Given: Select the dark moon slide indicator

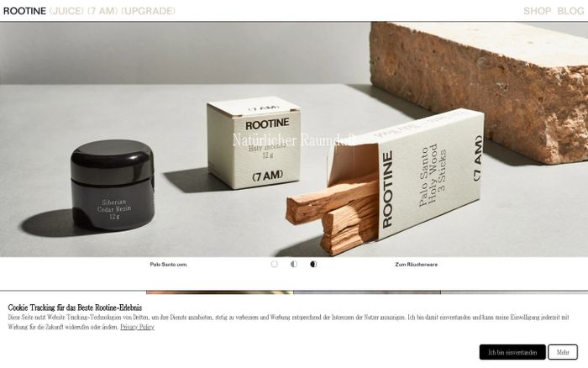Looking at the screenshot, I should 313,264.
